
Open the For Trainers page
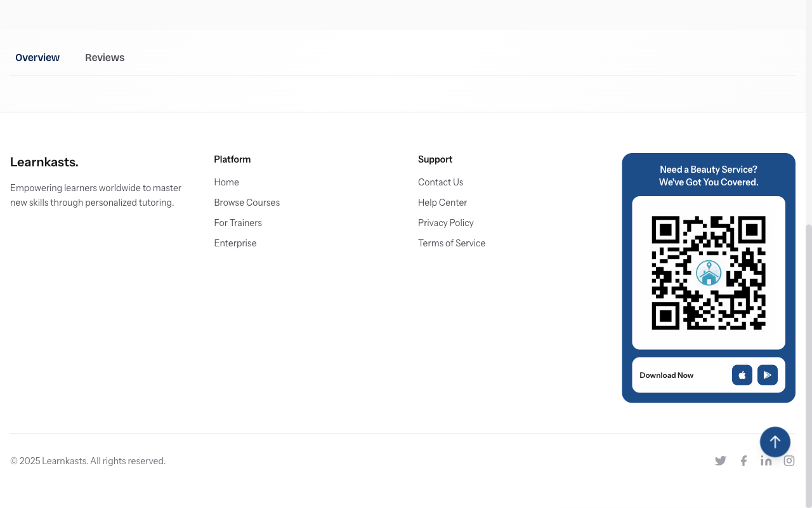pyautogui.click(x=238, y=222)
